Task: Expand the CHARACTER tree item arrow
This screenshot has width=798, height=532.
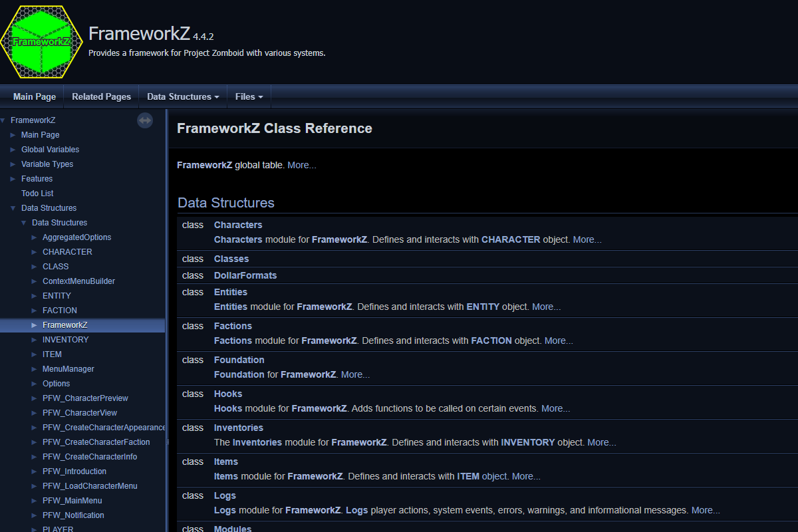Action: click(x=35, y=252)
